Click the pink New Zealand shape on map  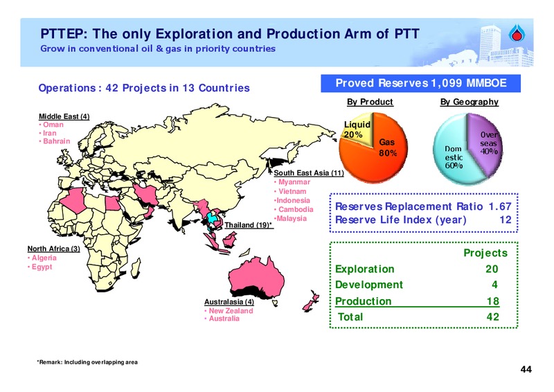tap(311, 301)
